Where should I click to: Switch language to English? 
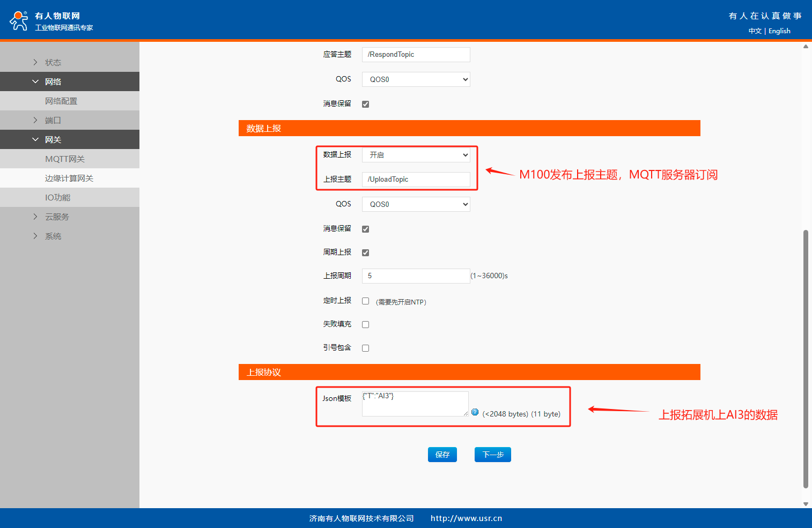coord(779,31)
